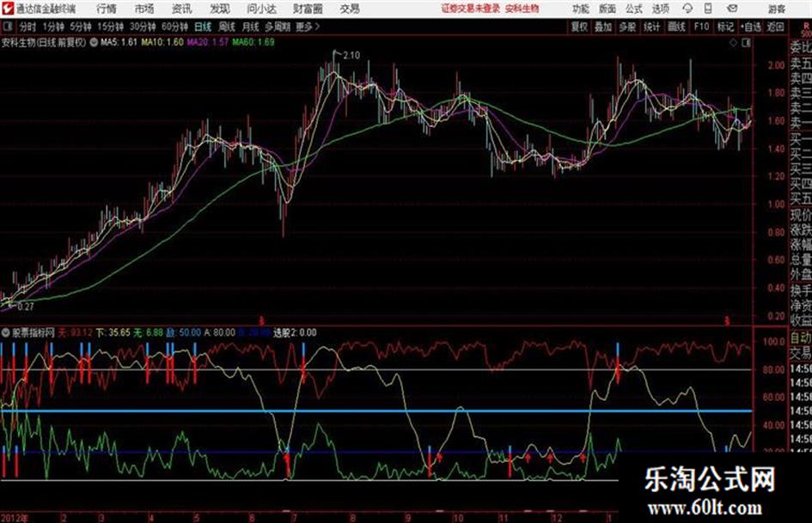
Task: Open the 交易 menu
Action: click(x=350, y=9)
